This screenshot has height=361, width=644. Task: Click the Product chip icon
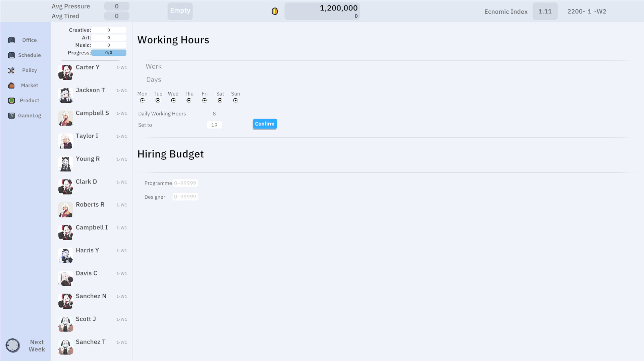pos(11,101)
